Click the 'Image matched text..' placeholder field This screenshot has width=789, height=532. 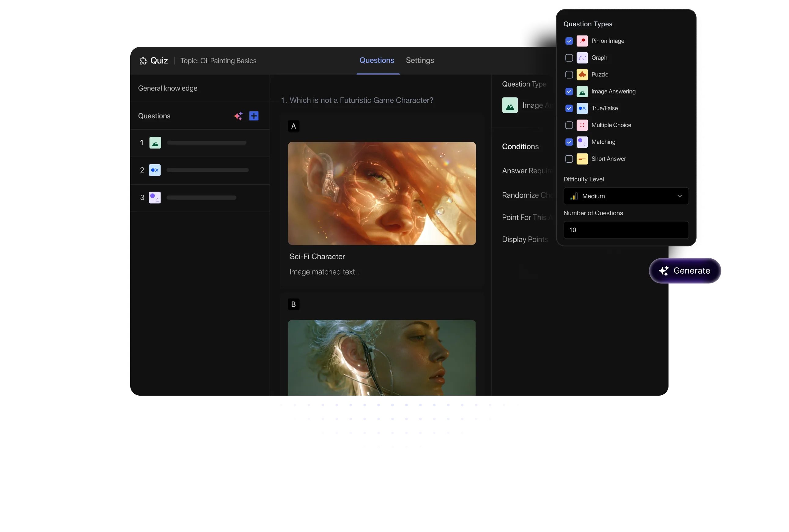click(324, 272)
